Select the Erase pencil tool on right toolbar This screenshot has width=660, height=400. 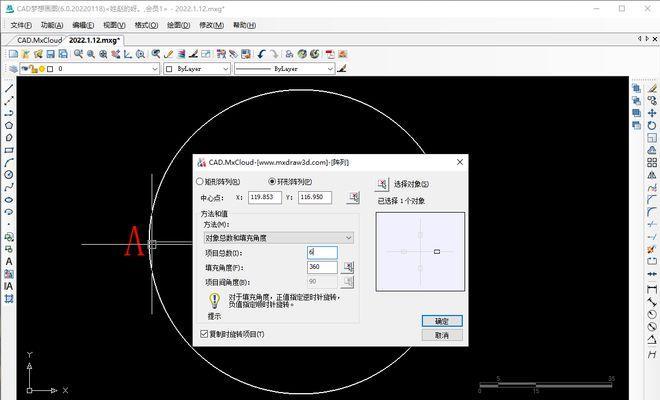coord(652,88)
